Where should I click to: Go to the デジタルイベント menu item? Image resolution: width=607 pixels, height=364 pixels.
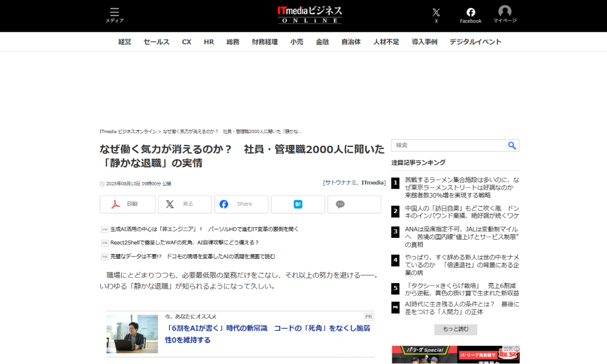475,42
